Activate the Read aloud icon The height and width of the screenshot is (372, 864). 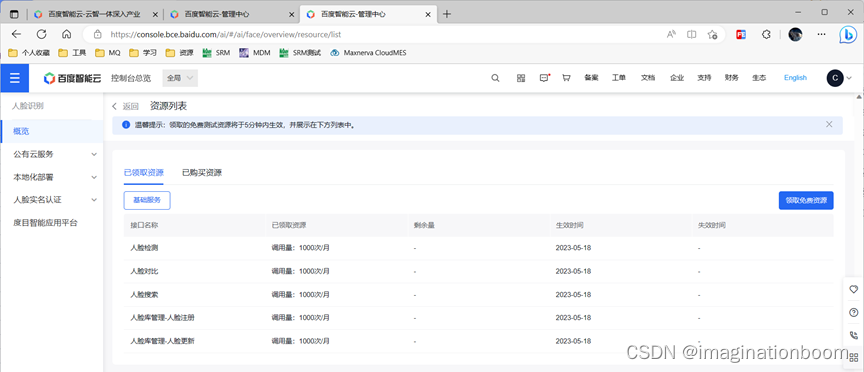click(x=671, y=34)
